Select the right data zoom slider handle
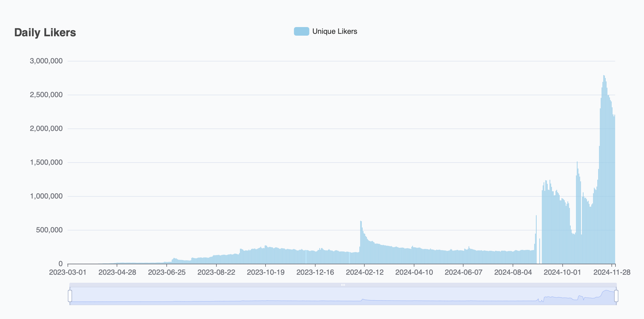 tap(616, 296)
